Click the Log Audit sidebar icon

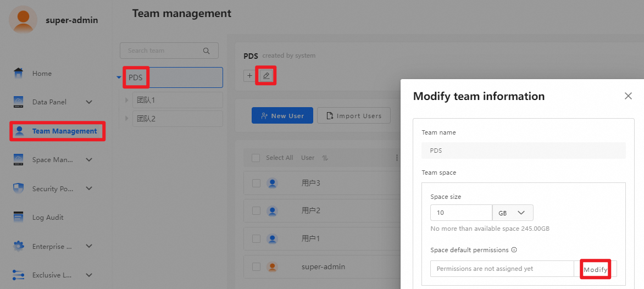tap(19, 217)
